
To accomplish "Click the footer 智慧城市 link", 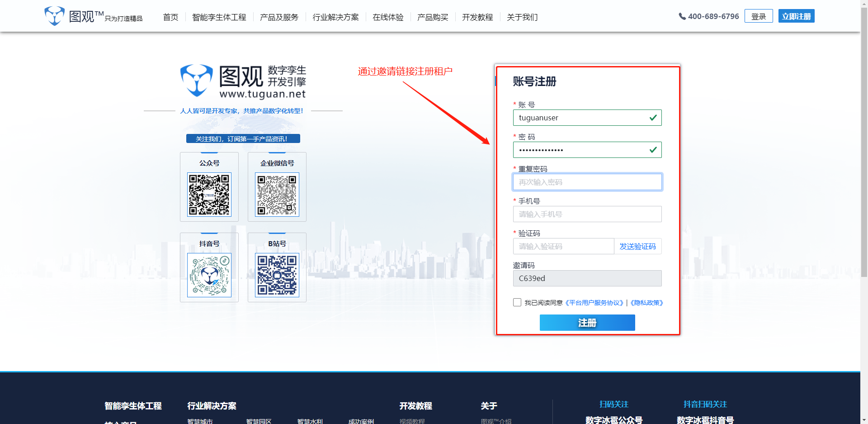I will [x=200, y=421].
